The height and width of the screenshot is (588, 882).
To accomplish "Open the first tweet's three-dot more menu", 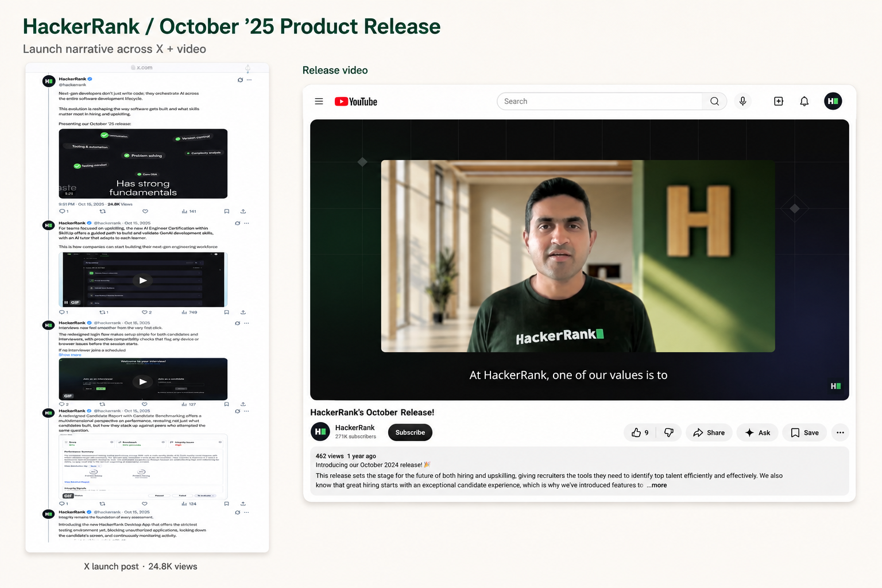I will [x=249, y=80].
